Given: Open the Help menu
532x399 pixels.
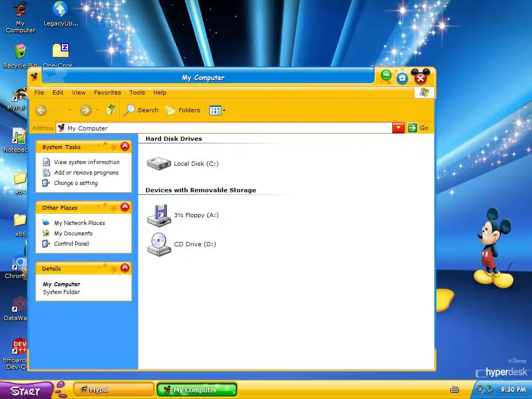Looking at the screenshot, I should (x=159, y=92).
